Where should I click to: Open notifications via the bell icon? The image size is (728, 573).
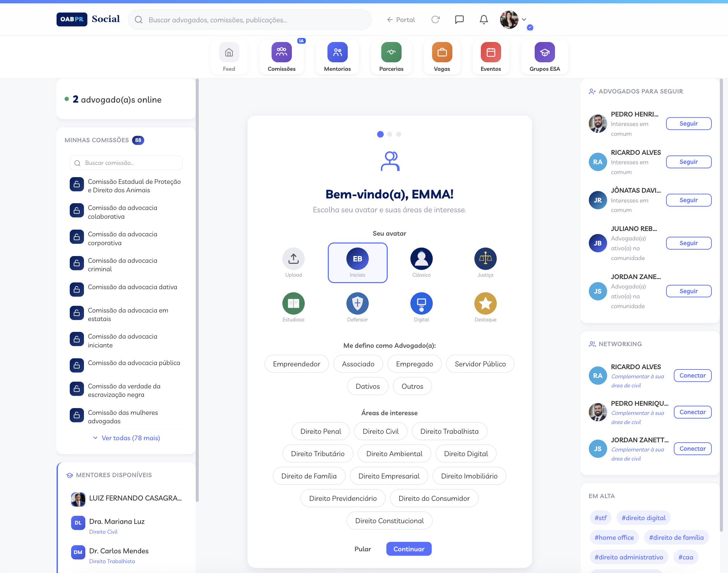pos(484,19)
